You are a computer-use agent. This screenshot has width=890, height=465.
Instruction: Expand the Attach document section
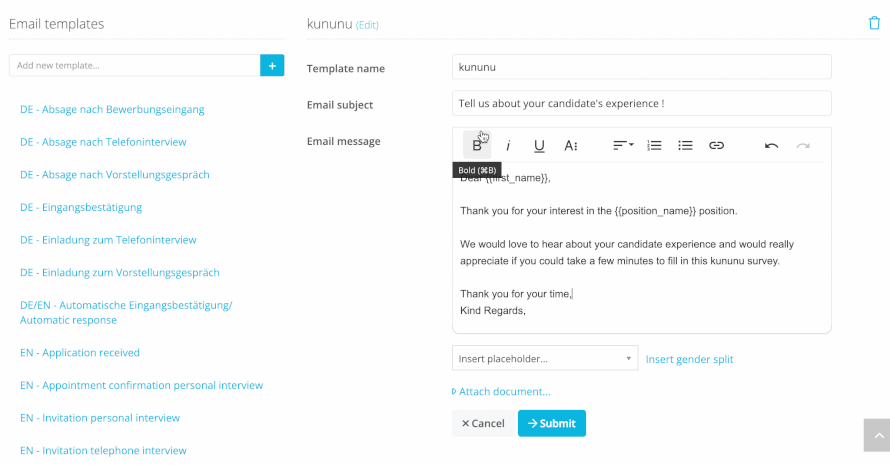tap(501, 391)
